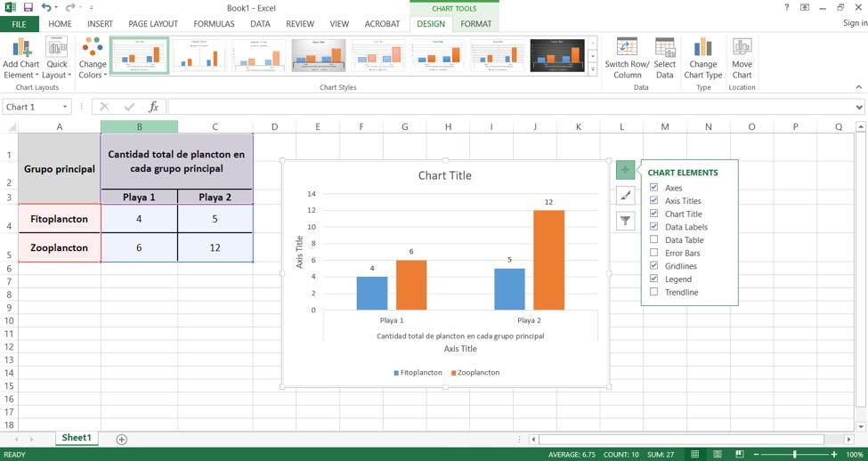The height and width of the screenshot is (461, 868).
Task: Open Quick Layout gallery
Action: coord(56,59)
